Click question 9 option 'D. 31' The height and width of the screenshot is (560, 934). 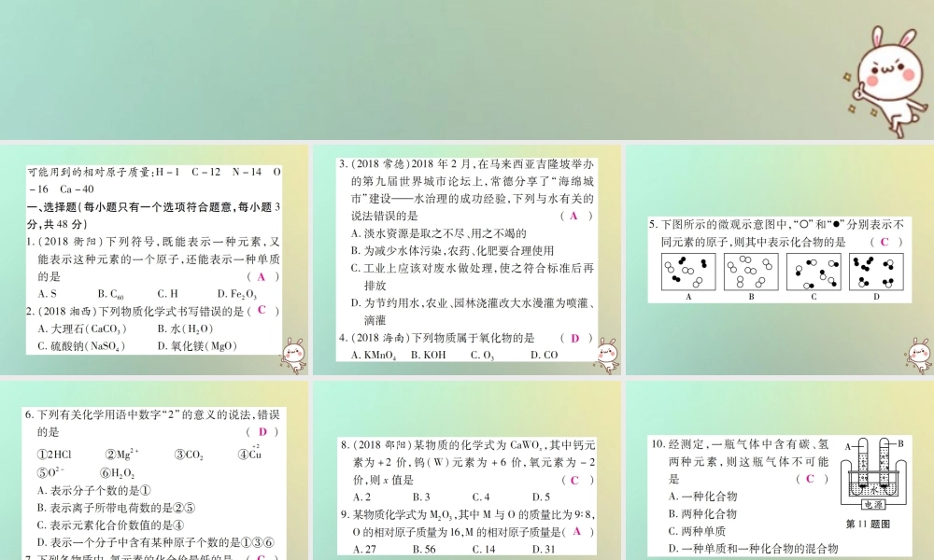coord(544,550)
